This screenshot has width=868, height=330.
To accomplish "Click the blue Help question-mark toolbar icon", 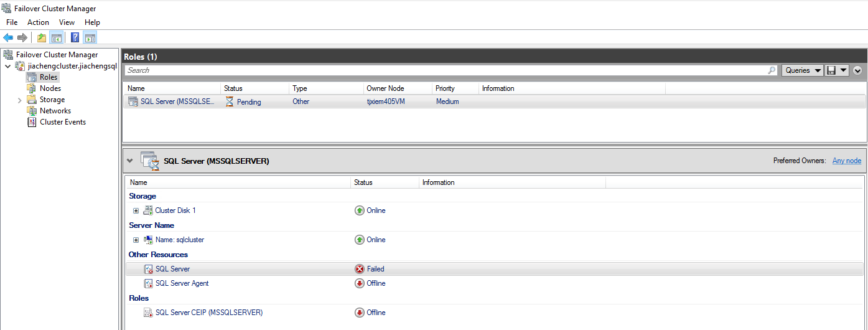I will (x=75, y=37).
